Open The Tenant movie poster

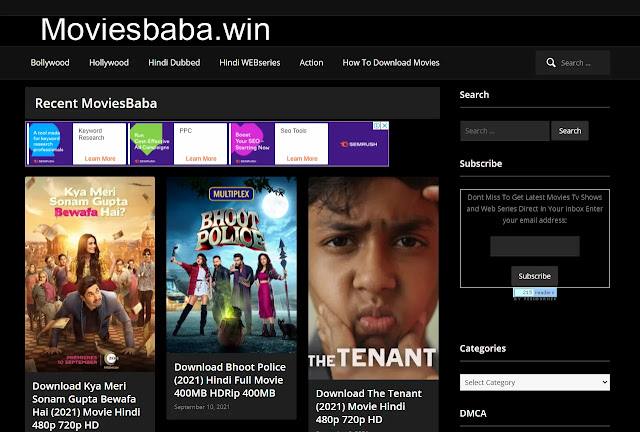click(x=373, y=278)
